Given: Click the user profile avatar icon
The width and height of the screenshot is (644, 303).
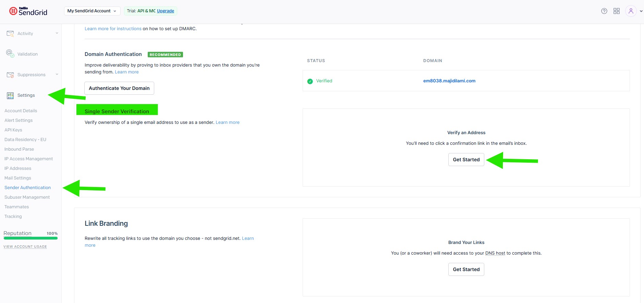Looking at the screenshot, I should click(x=631, y=11).
